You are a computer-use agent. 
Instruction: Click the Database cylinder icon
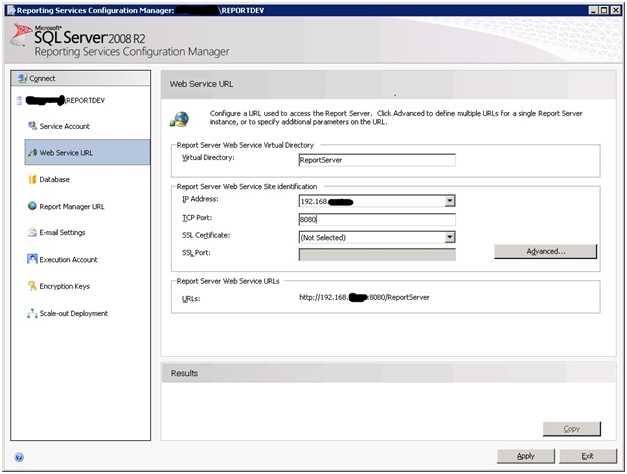(32, 179)
